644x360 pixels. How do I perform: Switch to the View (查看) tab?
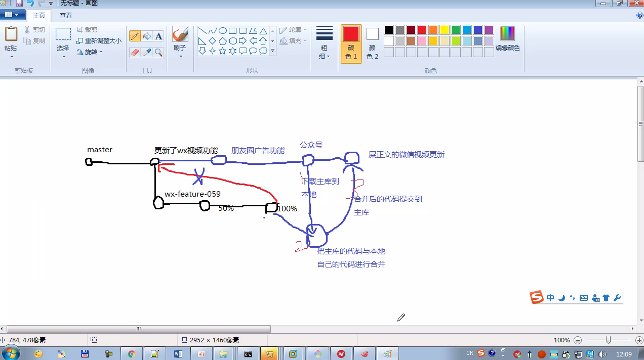point(66,16)
